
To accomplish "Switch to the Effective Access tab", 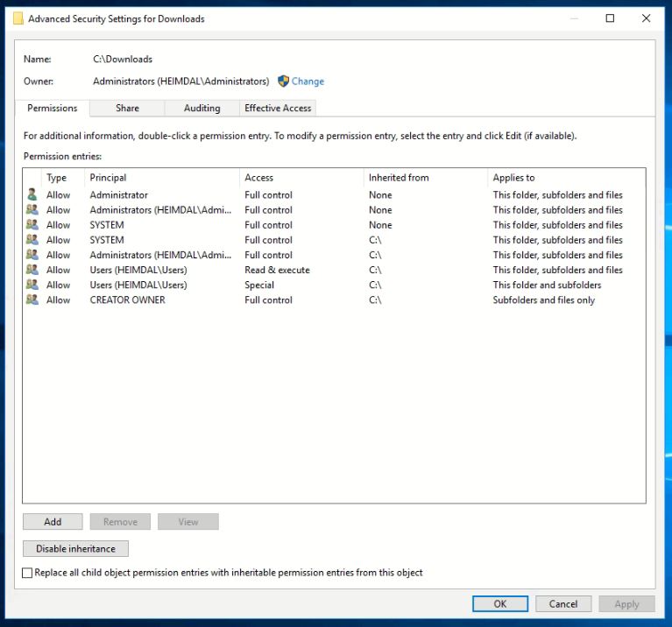I will coord(278,108).
